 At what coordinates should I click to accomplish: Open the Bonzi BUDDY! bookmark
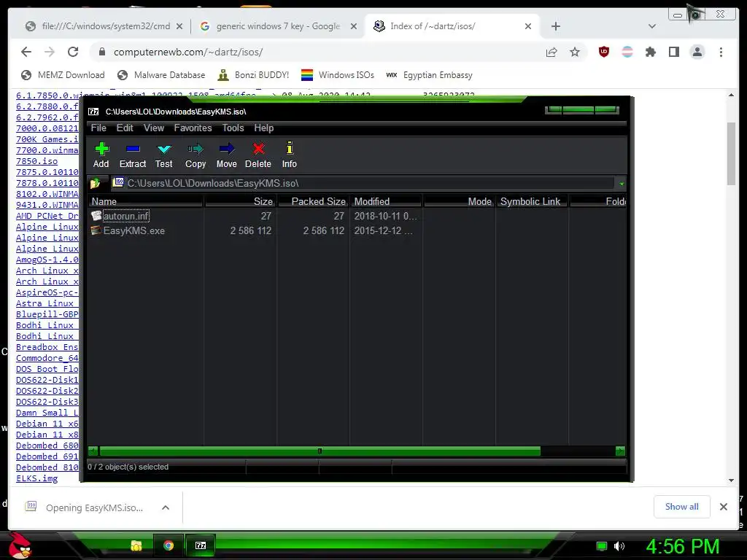[x=253, y=75]
